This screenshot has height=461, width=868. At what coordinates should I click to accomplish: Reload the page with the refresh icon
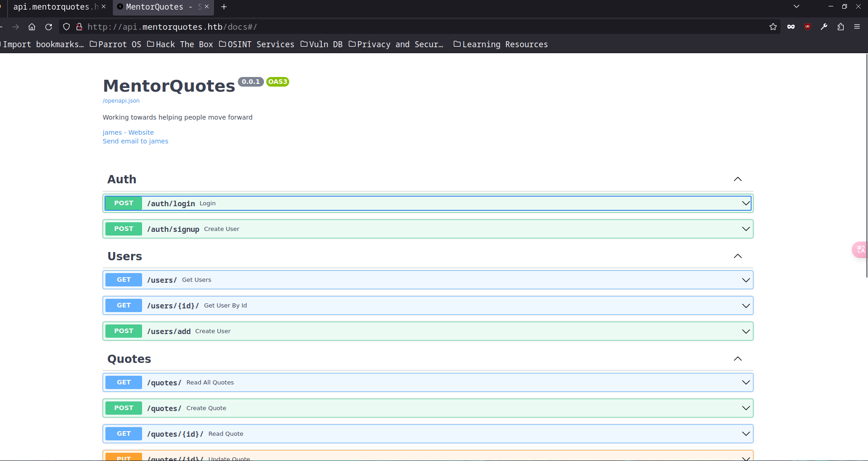(49, 27)
